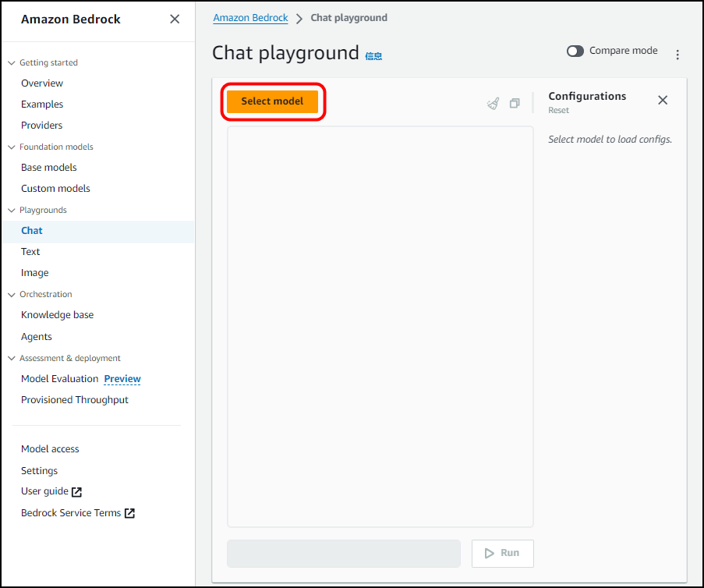Click the Run button
This screenshot has height=588, width=704.
click(502, 554)
